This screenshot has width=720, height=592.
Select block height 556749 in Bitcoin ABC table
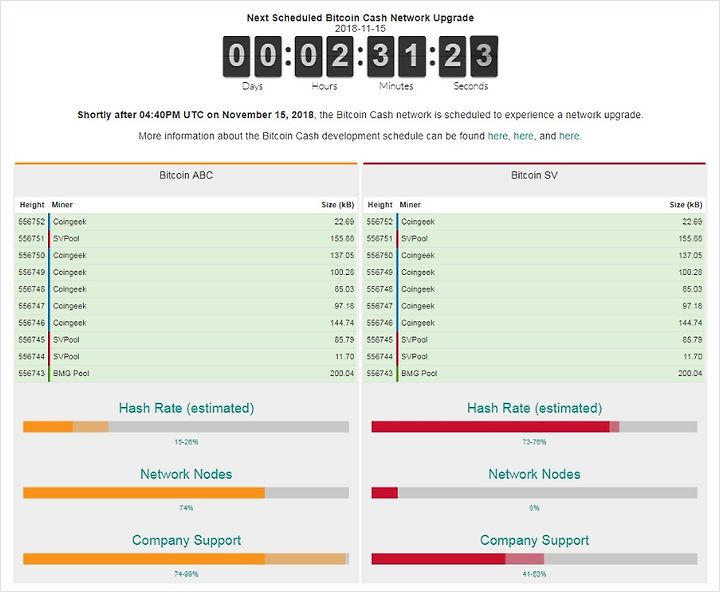(x=32, y=272)
